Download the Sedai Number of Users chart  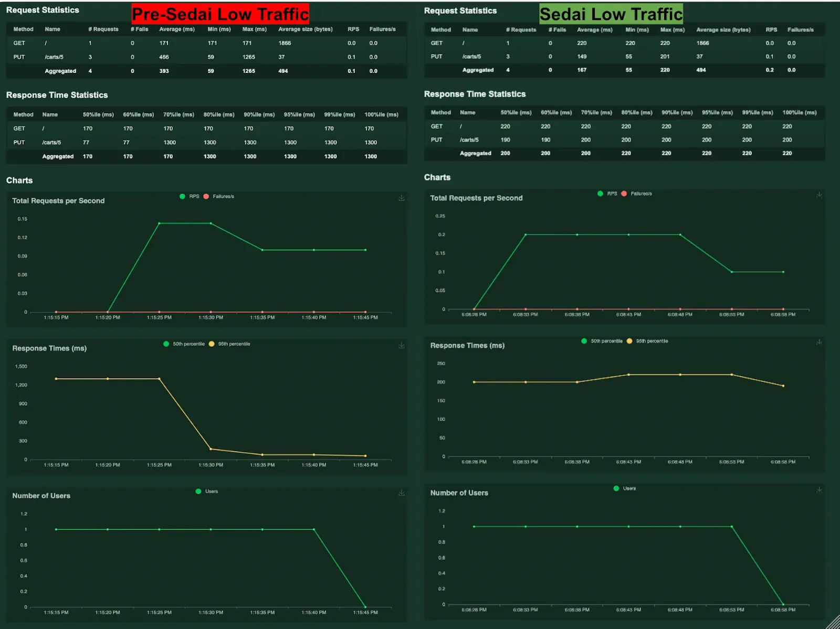click(819, 490)
